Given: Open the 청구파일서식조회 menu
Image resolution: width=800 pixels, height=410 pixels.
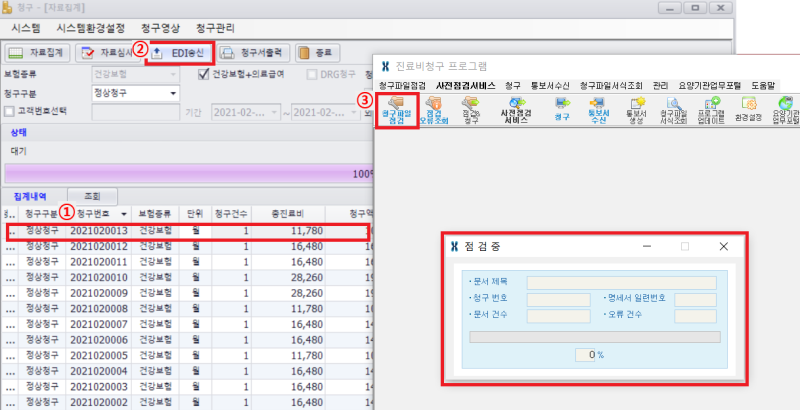Looking at the screenshot, I should point(611,86).
